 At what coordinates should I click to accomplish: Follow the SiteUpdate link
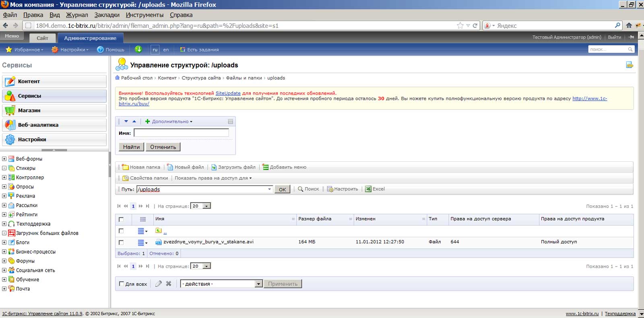[228, 93]
